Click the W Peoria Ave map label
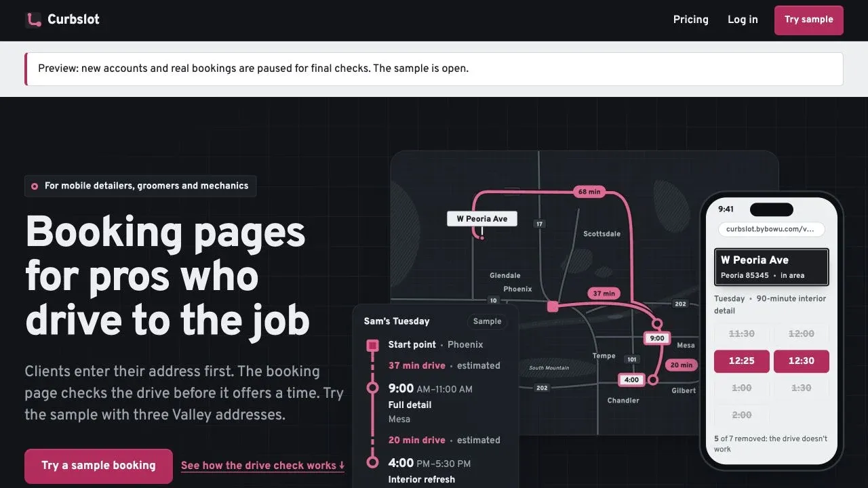The height and width of the screenshot is (488, 868). pyautogui.click(x=482, y=219)
